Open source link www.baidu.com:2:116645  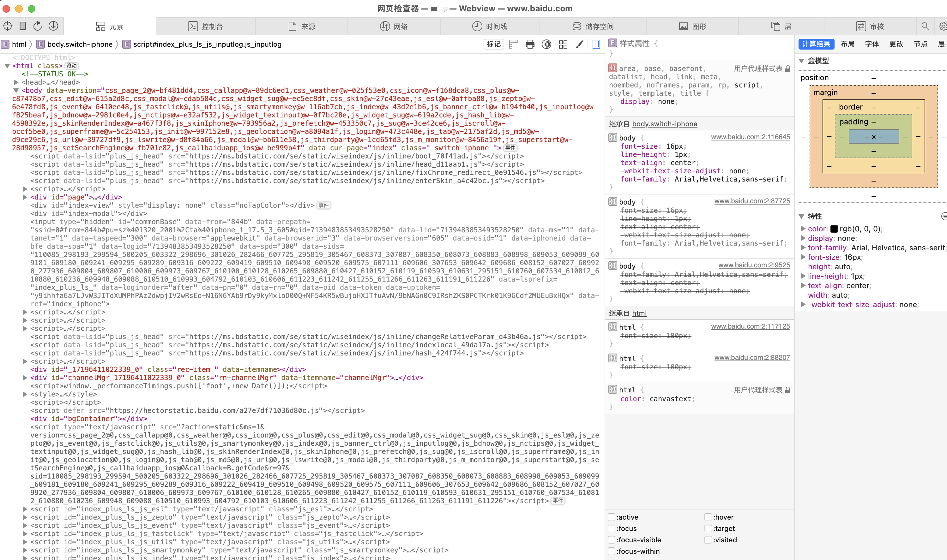pos(750,137)
